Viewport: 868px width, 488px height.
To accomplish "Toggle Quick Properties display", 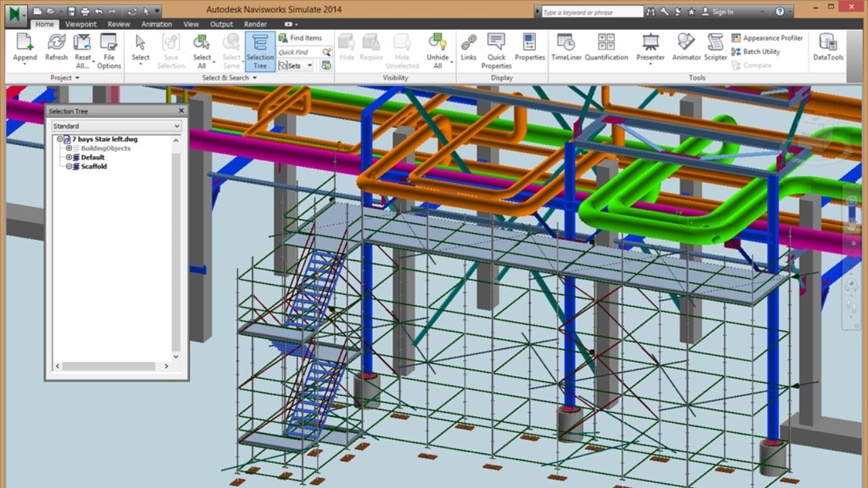I will pos(496,43).
